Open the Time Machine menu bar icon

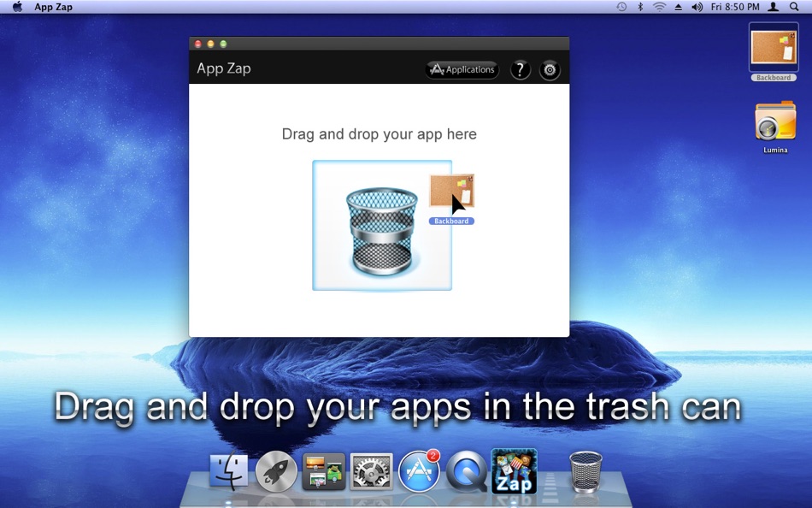[x=621, y=7]
